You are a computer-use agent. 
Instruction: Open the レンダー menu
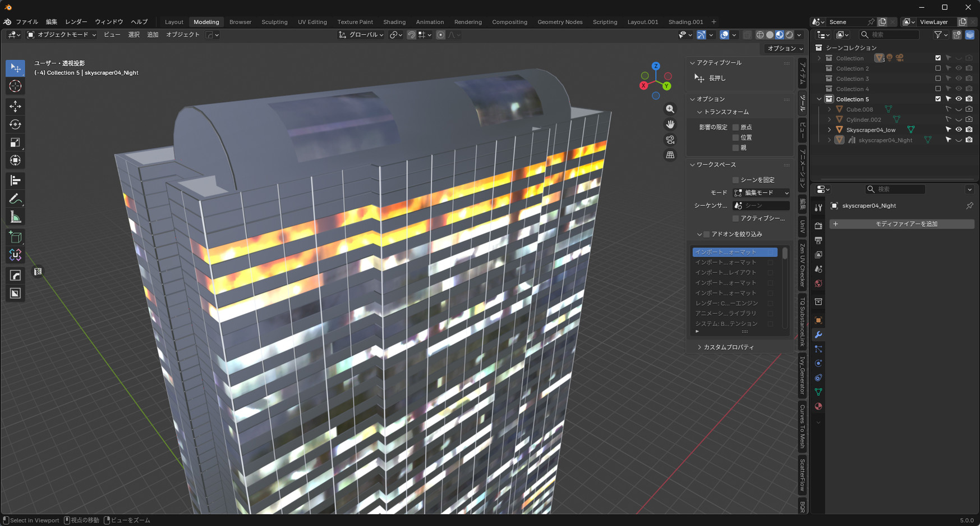pyautogui.click(x=76, y=22)
